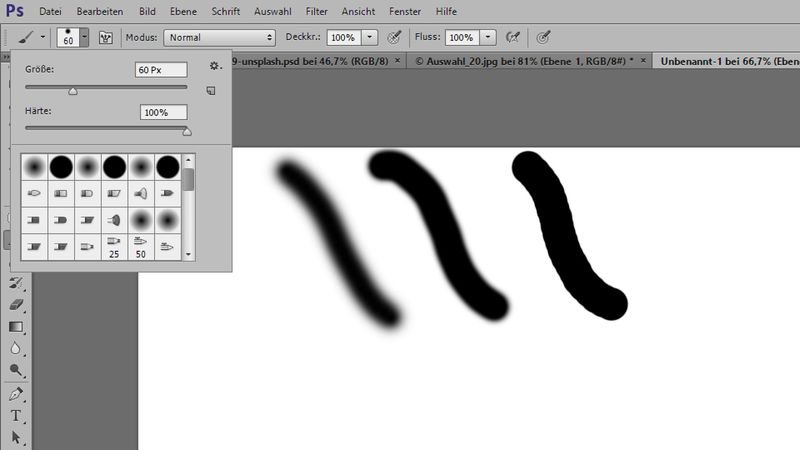The image size is (800, 450).
Task: Open the Bearbeiten menu
Action: pyautogui.click(x=100, y=11)
